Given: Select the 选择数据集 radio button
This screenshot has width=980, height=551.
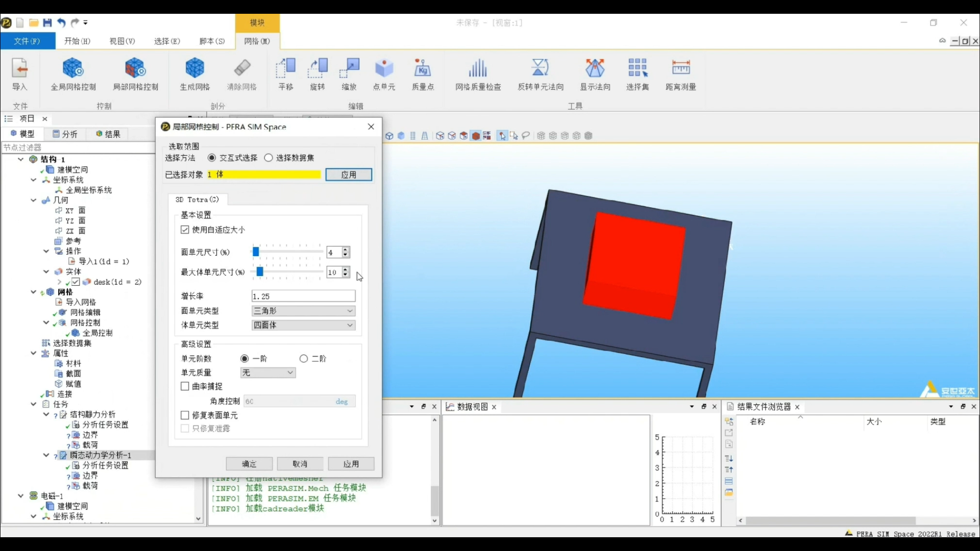Looking at the screenshot, I should pyautogui.click(x=268, y=158).
